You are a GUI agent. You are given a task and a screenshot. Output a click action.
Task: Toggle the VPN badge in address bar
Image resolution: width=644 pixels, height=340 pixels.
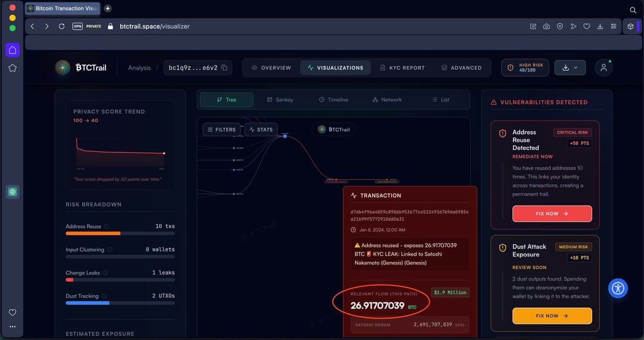tap(78, 26)
